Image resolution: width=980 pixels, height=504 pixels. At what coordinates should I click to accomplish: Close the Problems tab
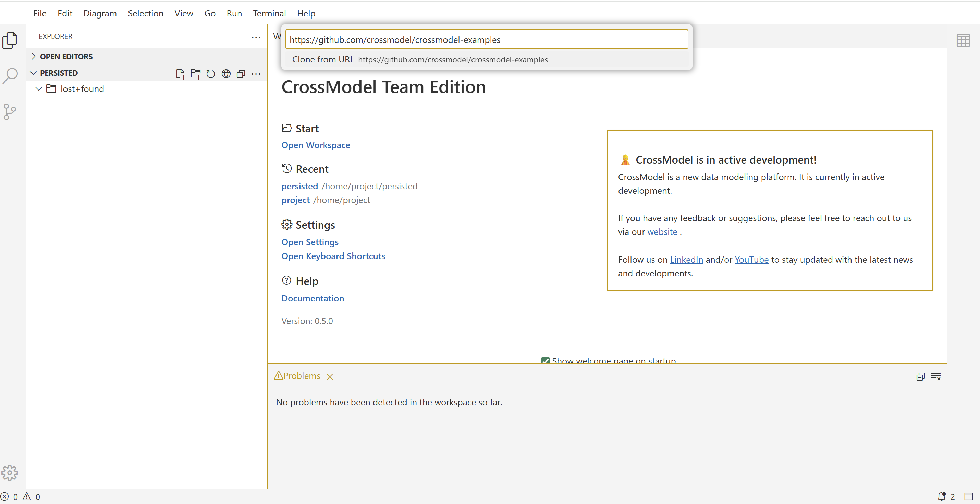330,376
